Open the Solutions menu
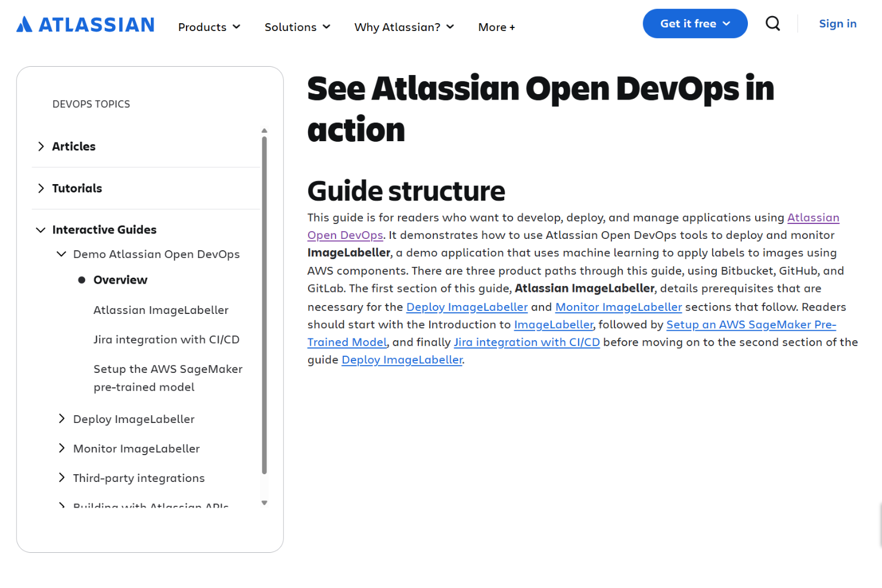The image size is (882, 588). (x=297, y=27)
